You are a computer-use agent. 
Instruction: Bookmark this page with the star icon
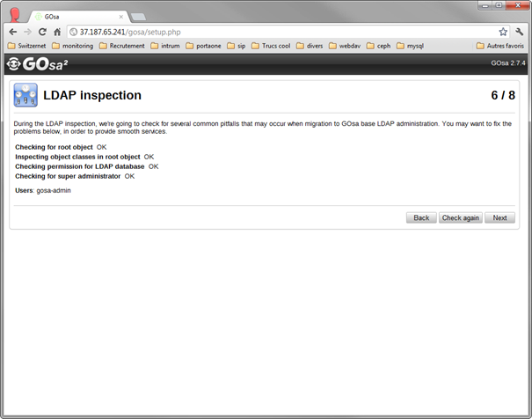503,32
